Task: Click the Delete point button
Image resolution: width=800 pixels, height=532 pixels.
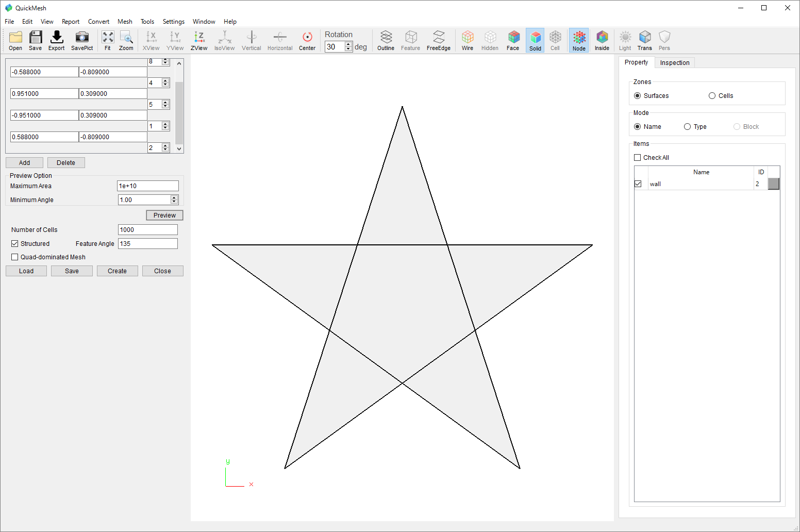Action: point(66,163)
